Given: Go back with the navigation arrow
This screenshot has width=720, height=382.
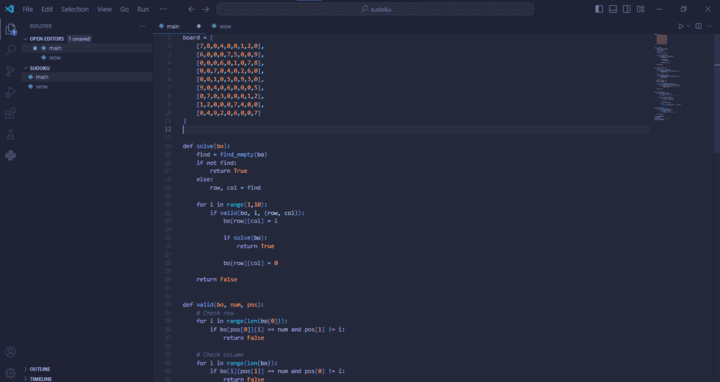Looking at the screenshot, I should point(191,9).
